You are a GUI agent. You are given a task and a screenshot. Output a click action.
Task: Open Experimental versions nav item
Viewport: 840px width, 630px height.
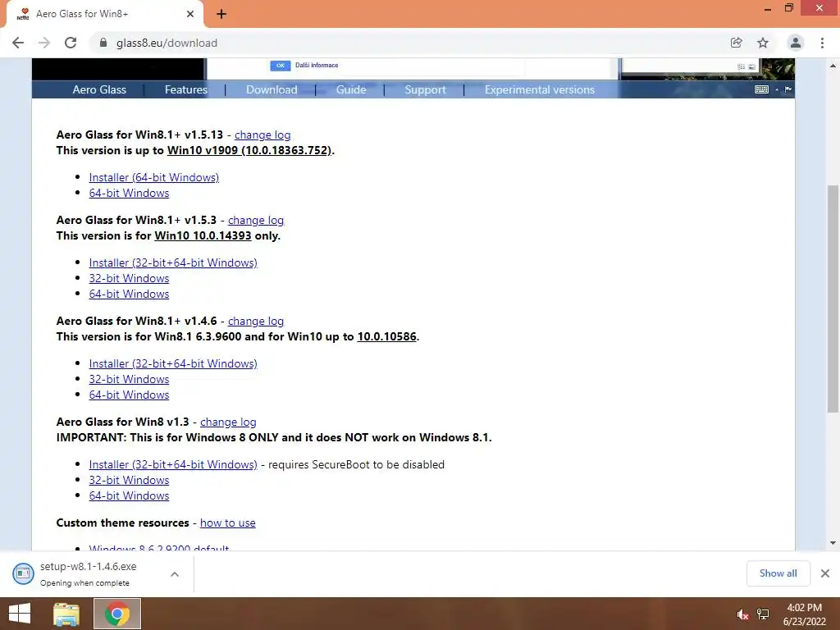click(x=540, y=90)
